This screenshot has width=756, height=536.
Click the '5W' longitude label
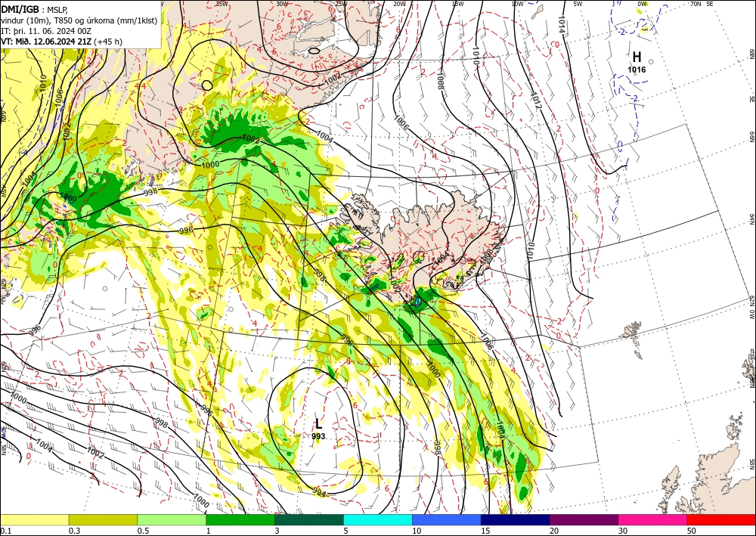click(x=578, y=4)
